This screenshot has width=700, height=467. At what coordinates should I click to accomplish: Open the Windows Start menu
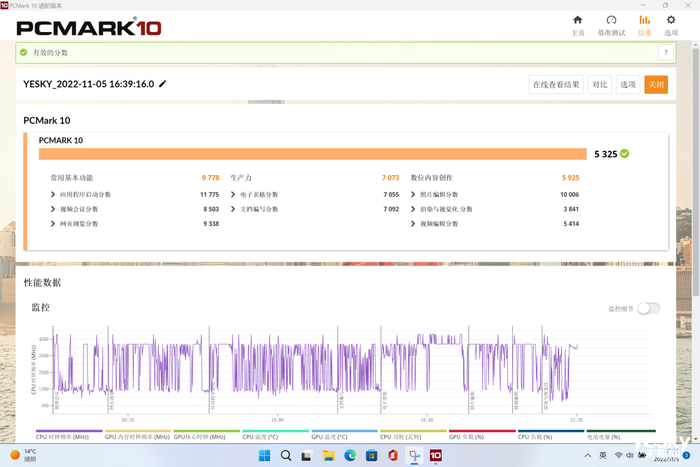264,455
